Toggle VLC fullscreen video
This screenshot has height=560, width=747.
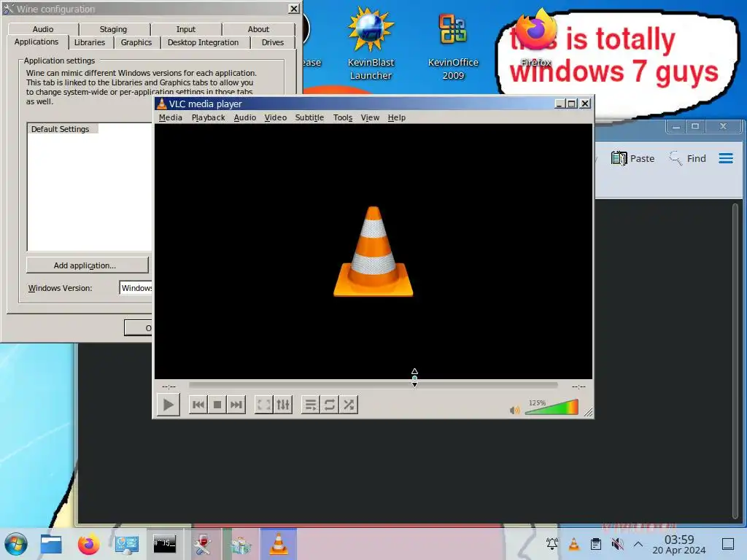(x=263, y=405)
